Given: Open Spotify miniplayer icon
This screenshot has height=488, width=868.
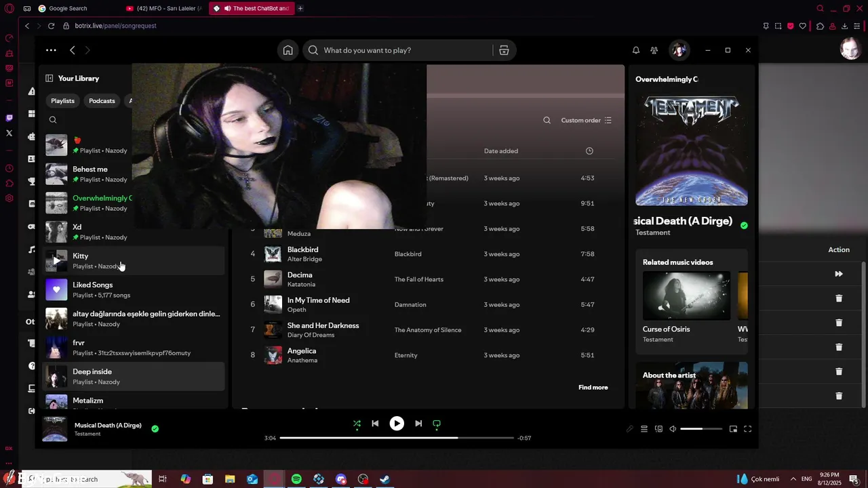Looking at the screenshot, I should click(733, 429).
